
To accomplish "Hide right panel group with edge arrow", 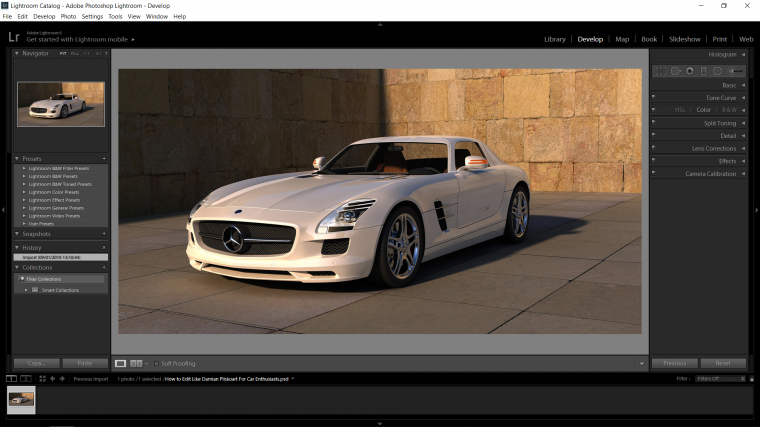I will 757,210.
